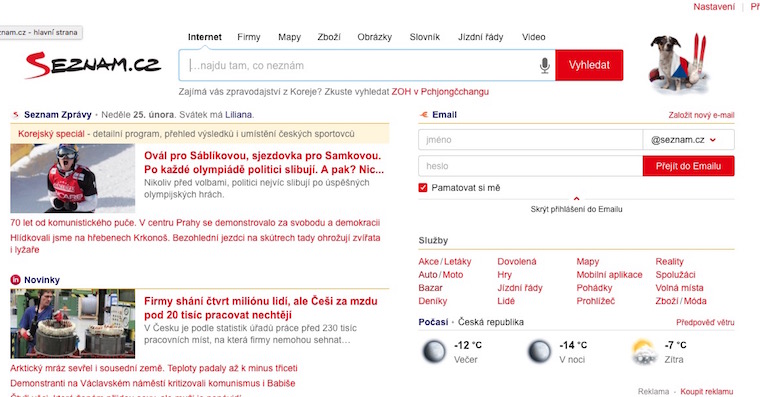Open the Video tab
The height and width of the screenshot is (397, 760).
534,37
